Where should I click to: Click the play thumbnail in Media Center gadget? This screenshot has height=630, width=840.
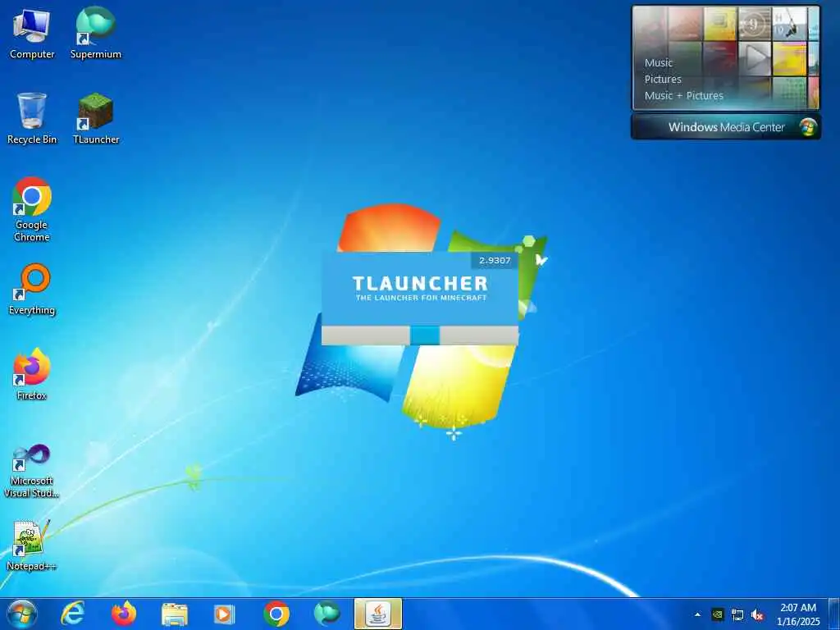[x=755, y=58]
